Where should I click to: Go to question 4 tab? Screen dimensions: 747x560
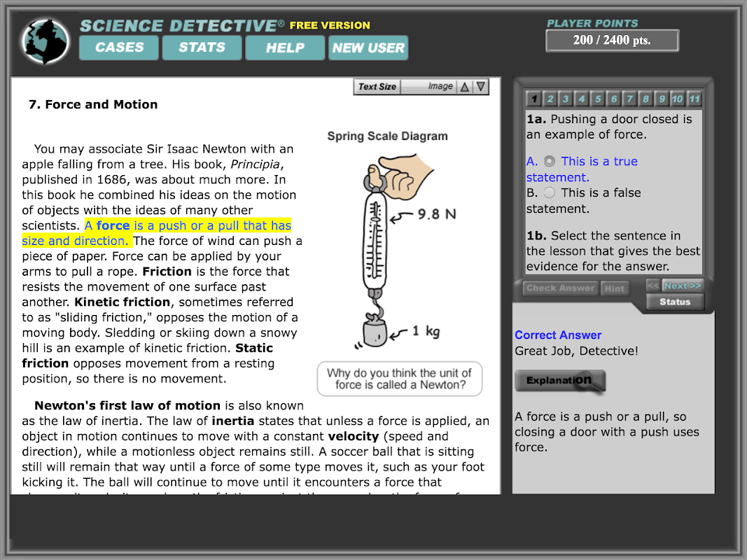pyautogui.click(x=582, y=99)
